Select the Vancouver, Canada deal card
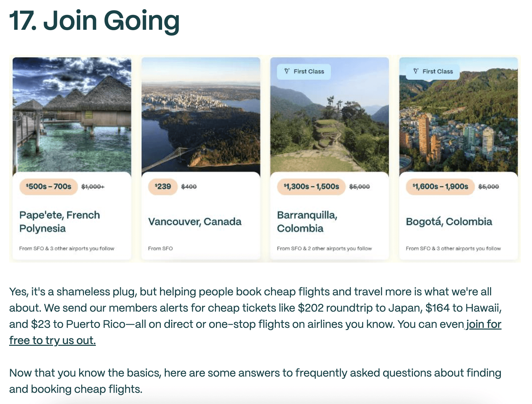532x404 pixels. point(201,156)
